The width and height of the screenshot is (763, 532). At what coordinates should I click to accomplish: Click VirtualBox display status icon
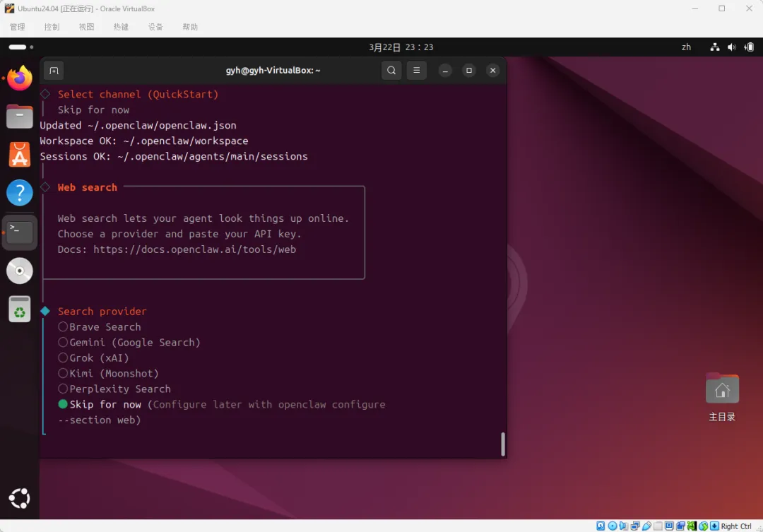point(669,526)
